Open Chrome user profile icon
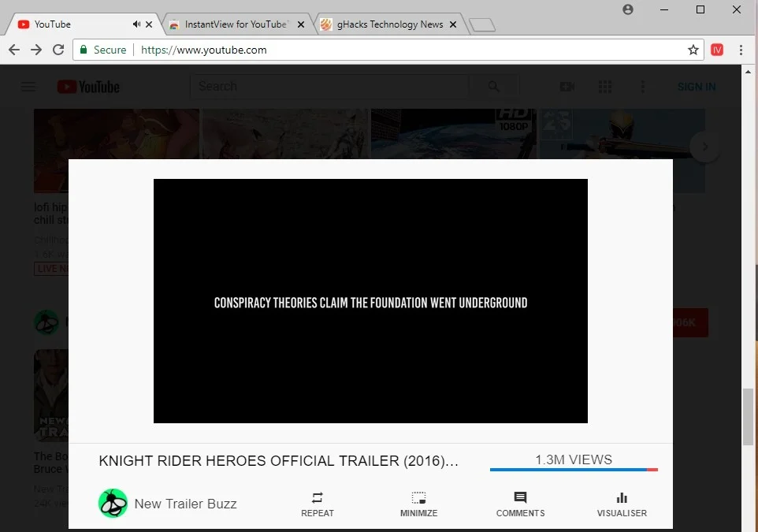Screen dimensions: 758x532 click(x=628, y=9)
